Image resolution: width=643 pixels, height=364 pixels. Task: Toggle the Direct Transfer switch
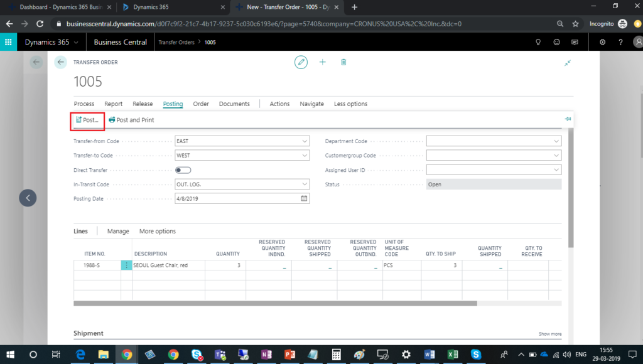point(183,170)
